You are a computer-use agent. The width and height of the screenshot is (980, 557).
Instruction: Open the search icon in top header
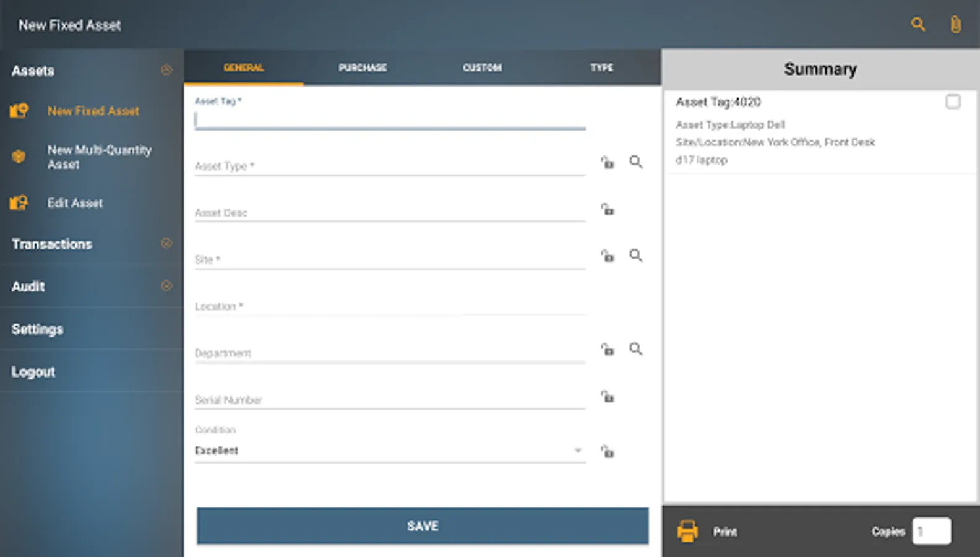(918, 24)
